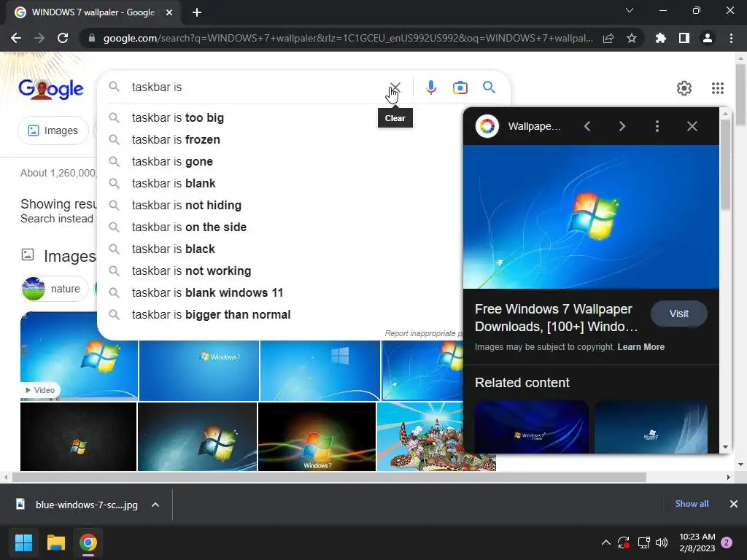747x560 pixels.
Task: Open the Video wallpaper thumbnail
Action: tap(79, 356)
